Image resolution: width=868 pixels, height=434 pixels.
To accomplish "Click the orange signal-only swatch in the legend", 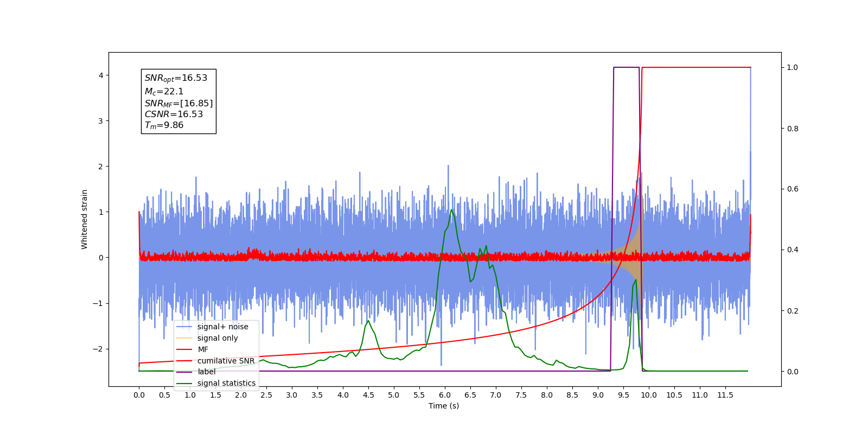I will [x=184, y=338].
